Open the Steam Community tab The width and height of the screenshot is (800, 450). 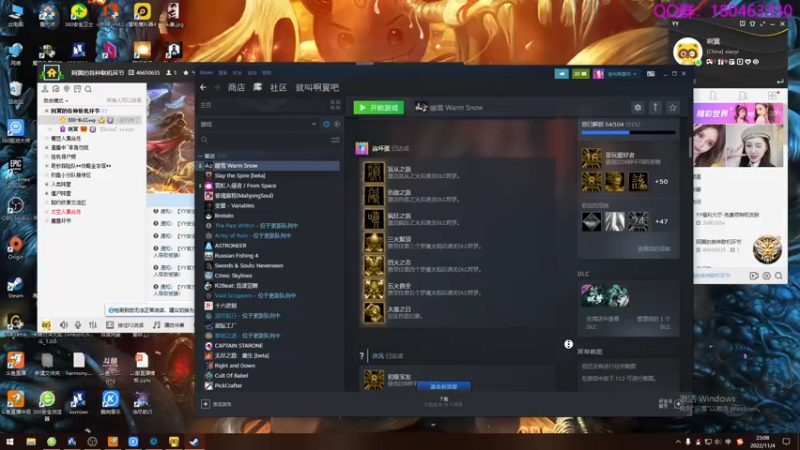pyautogui.click(x=278, y=88)
